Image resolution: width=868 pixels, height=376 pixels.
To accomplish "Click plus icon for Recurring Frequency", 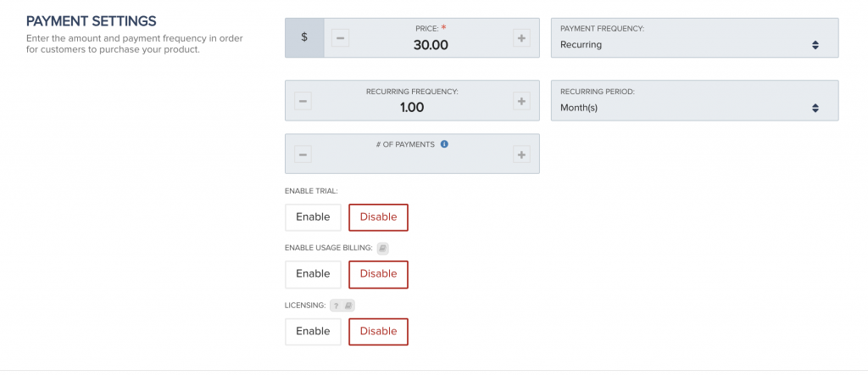I will coord(521,101).
